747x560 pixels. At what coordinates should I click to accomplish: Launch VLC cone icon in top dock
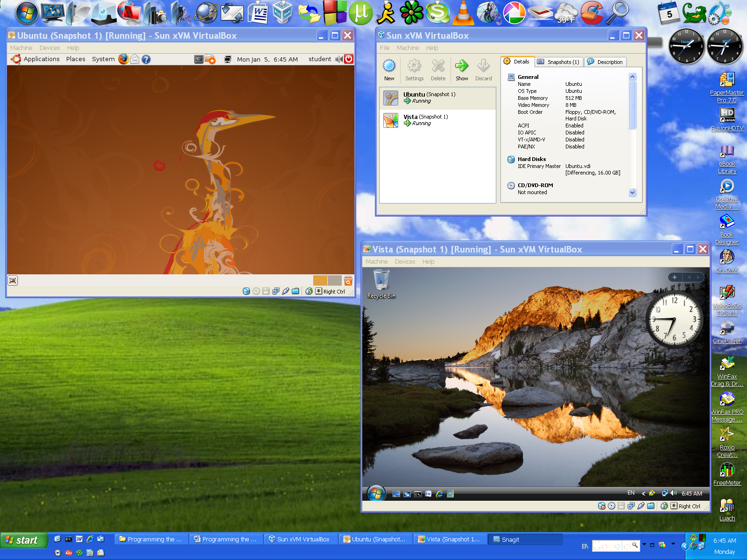(463, 13)
